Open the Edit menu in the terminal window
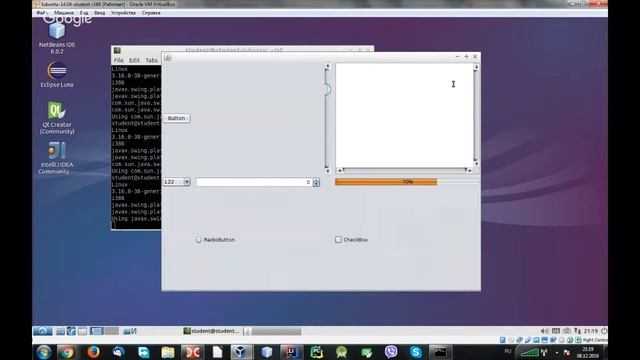 (134, 60)
